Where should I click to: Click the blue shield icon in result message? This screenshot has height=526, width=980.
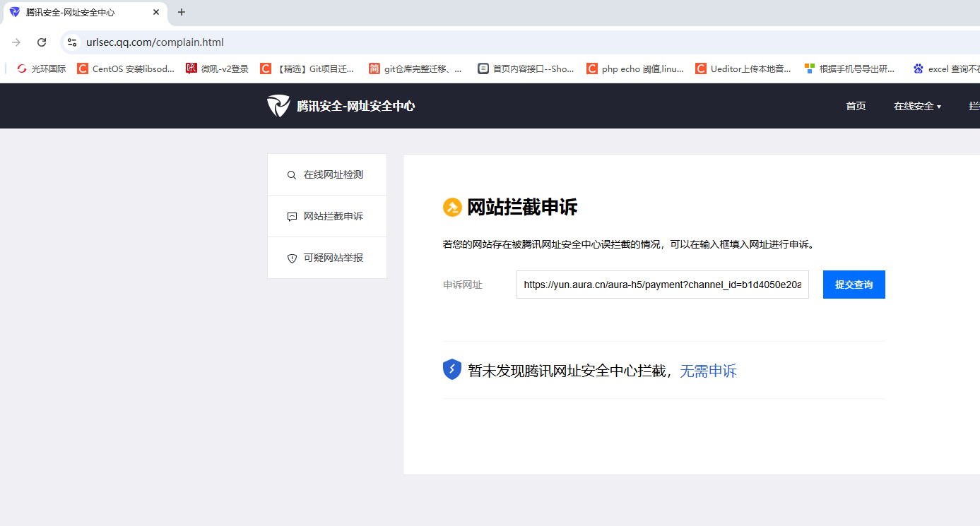click(452, 369)
